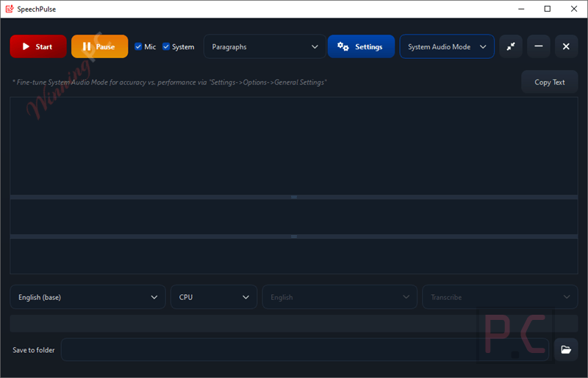Uncheck the Mic checkbox
The width and height of the screenshot is (588, 378).
138,46
